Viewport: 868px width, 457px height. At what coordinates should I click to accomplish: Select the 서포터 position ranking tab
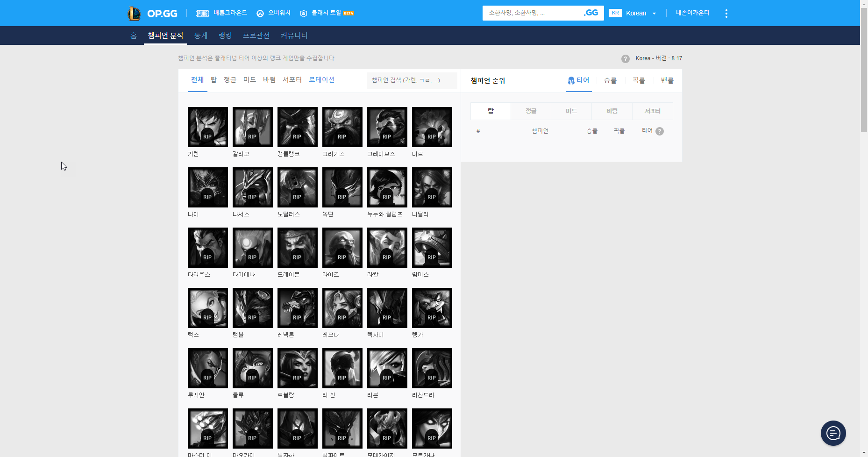(653, 111)
